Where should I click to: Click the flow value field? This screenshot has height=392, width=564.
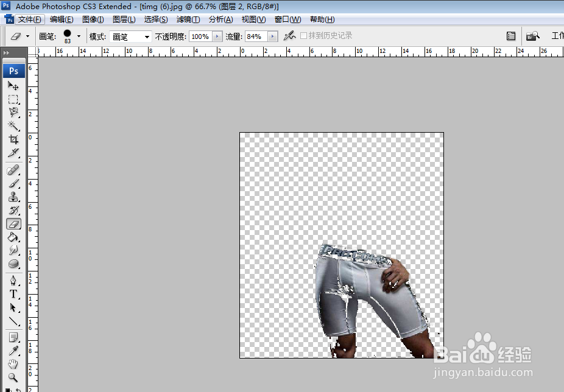pyautogui.click(x=256, y=37)
